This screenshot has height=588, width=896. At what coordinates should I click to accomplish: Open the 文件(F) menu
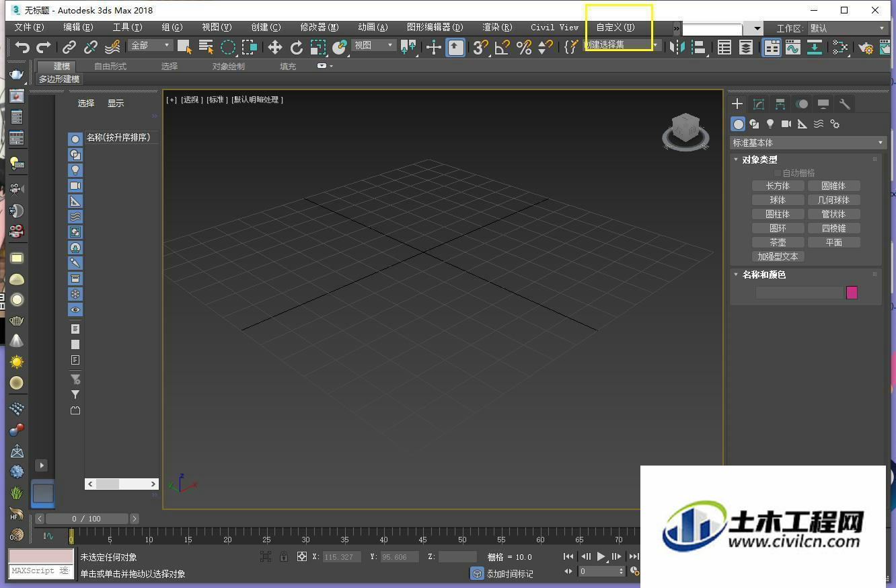(29, 28)
